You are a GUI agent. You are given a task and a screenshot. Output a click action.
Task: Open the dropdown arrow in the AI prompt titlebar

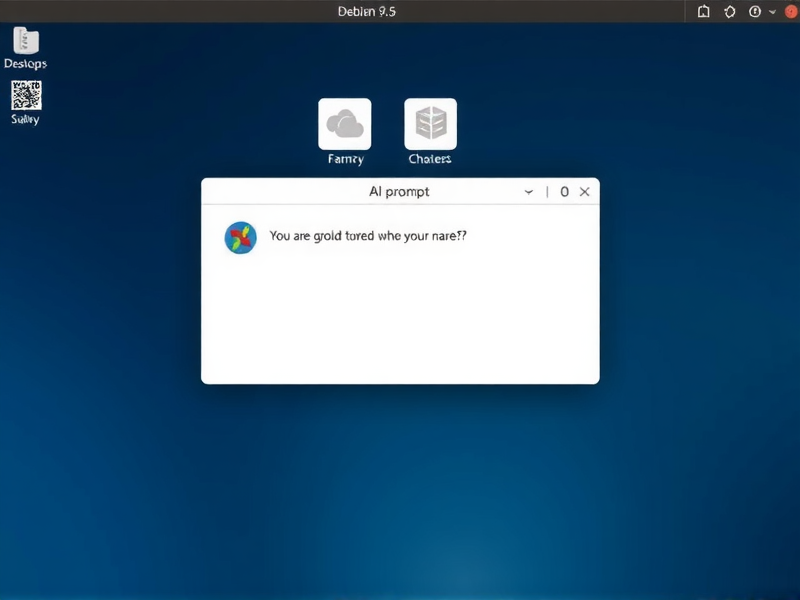(528, 191)
